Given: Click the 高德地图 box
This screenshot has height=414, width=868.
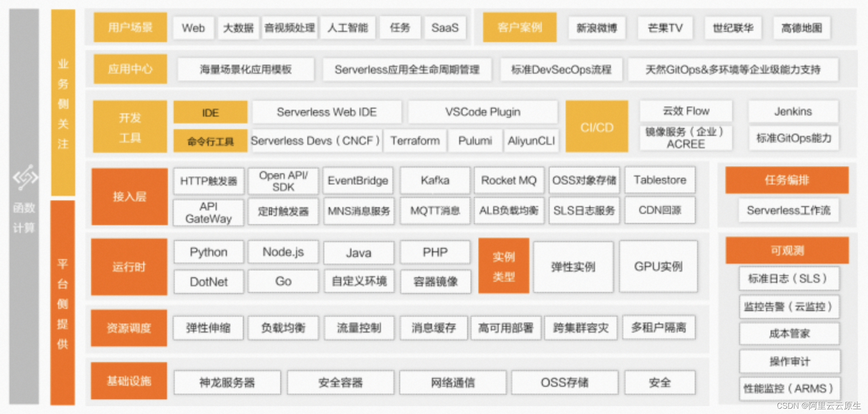Looking at the screenshot, I should [x=801, y=28].
